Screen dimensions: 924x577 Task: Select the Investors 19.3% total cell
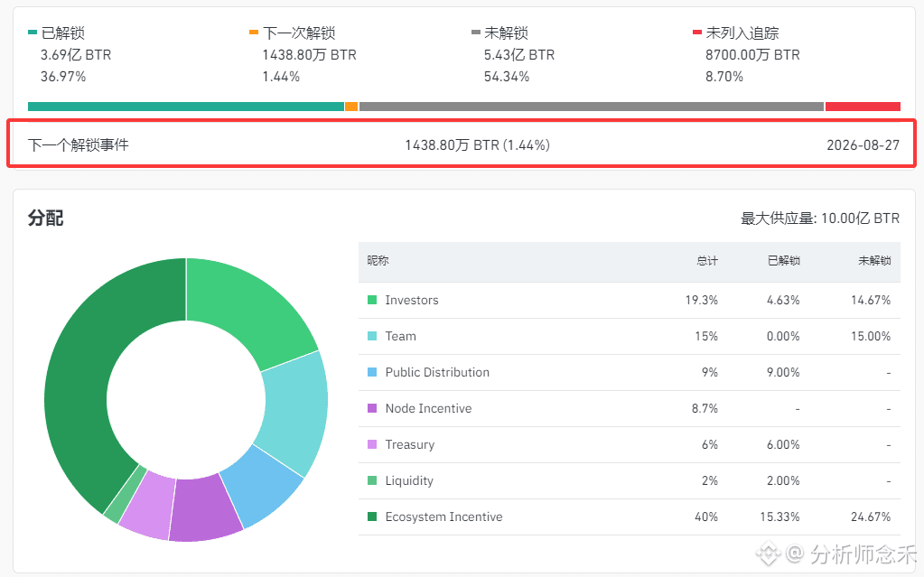[701, 300]
